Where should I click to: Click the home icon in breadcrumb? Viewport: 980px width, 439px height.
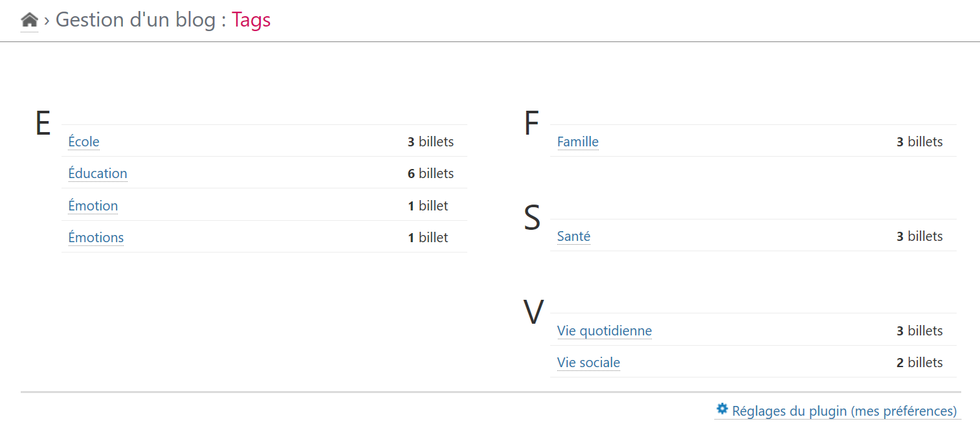[29, 20]
